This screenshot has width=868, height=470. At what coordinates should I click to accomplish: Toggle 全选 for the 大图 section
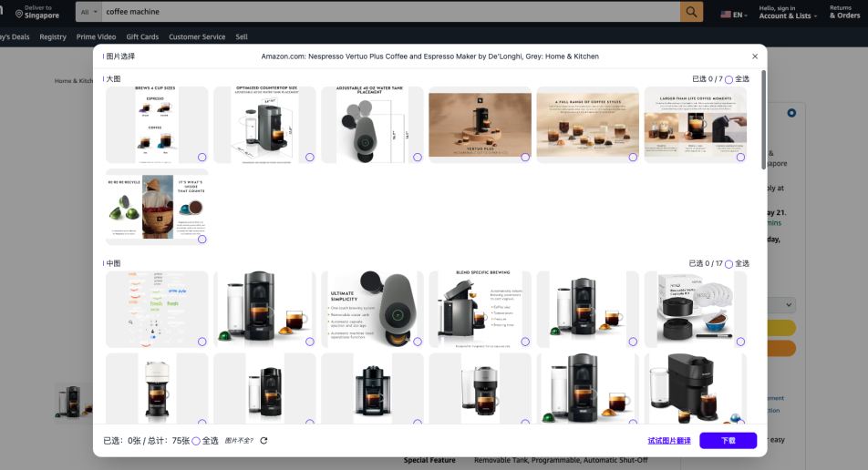pos(728,79)
